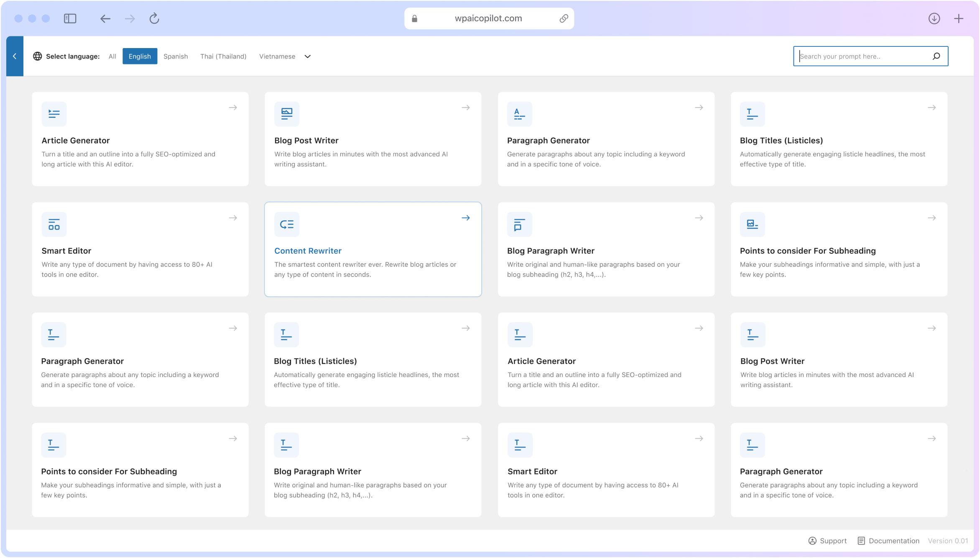This screenshot has width=980, height=558.
Task: Open browser downloads icon
Action: tap(934, 18)
